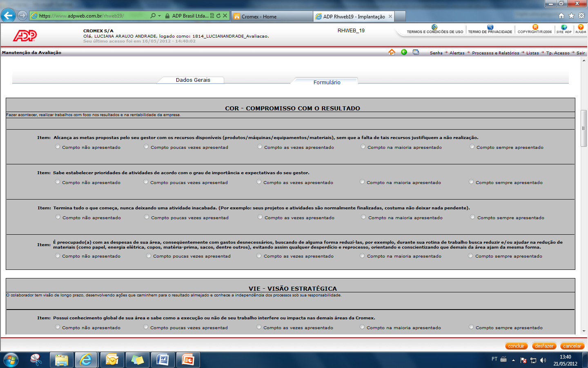Viewport: 588px width, 368px height.
Task: Click the concluir button
Action: (516, 346)
